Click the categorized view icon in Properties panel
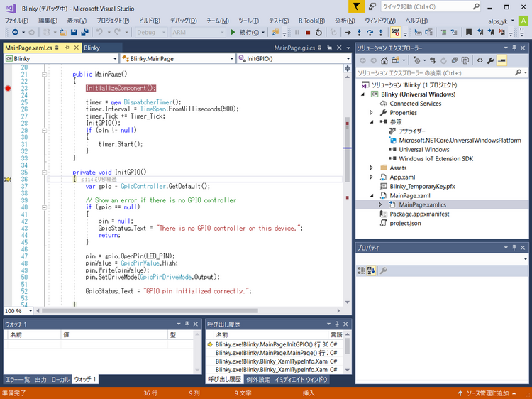Image resolution: width=532 pixels, height=399 pixels. pos(362,270)
